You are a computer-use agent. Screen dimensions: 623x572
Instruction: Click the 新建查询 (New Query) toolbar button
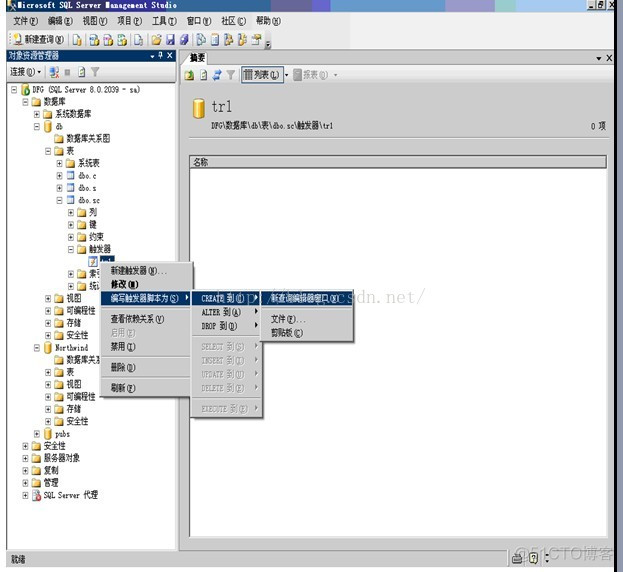(38, 39)
